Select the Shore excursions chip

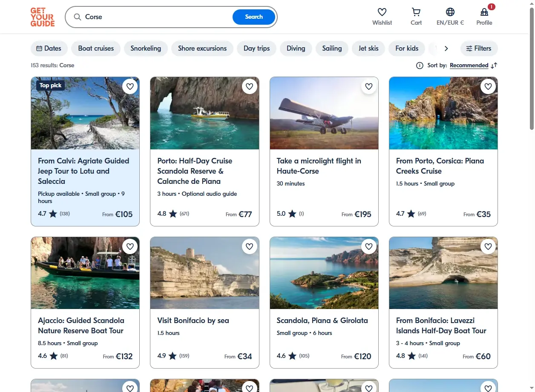click(202, 48)
